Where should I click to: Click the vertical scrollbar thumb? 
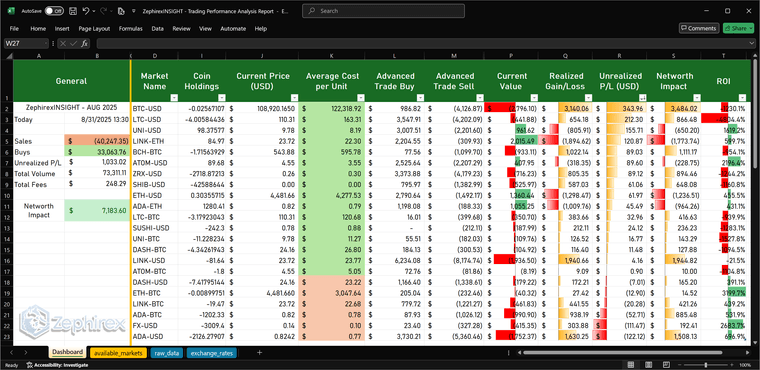tap(754, 114)
